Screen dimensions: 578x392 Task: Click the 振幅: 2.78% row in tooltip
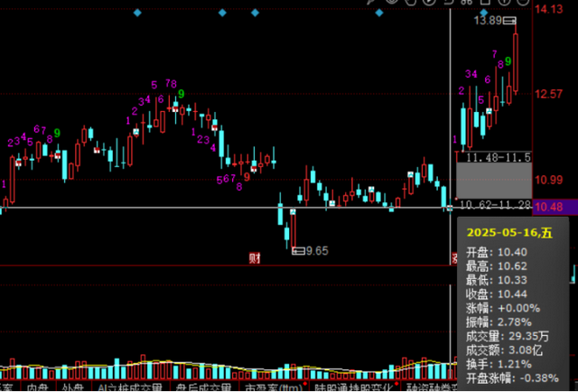pyautogui.click(x=499, y=322)
